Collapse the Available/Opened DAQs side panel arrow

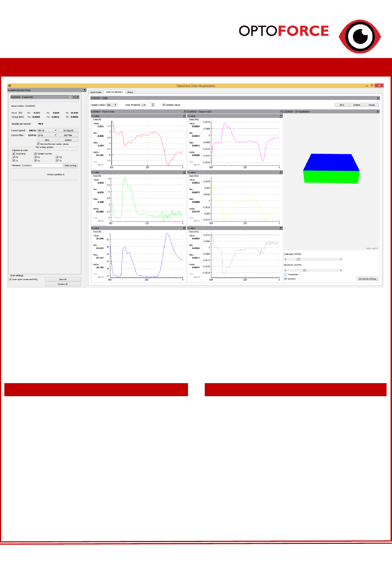pos(85,90)
